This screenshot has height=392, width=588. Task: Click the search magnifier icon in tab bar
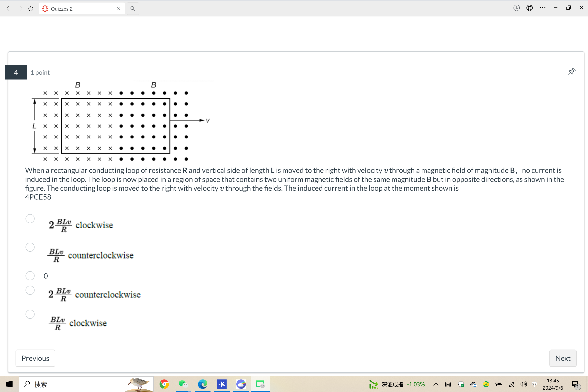point(133,8)
